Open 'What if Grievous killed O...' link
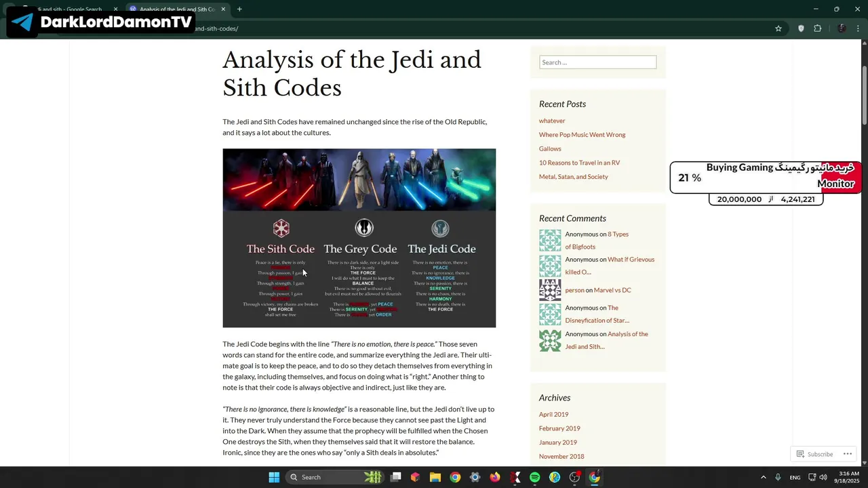The image size is (868, 488). [x=610, y=266]
